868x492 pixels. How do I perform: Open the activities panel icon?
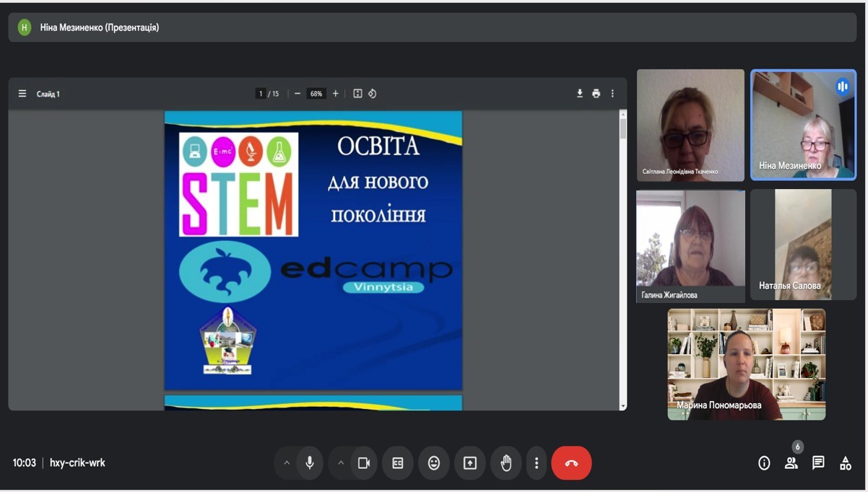coord(845,463)
